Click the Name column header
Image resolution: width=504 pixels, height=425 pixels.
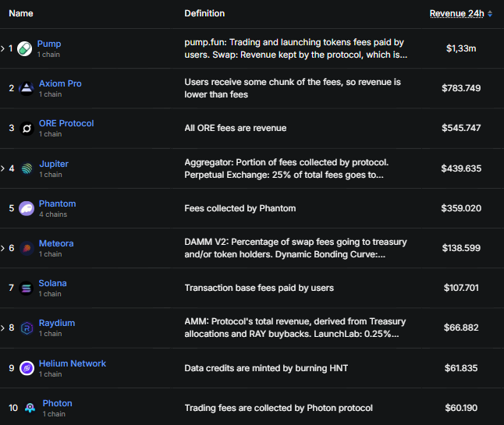[21, 13]
